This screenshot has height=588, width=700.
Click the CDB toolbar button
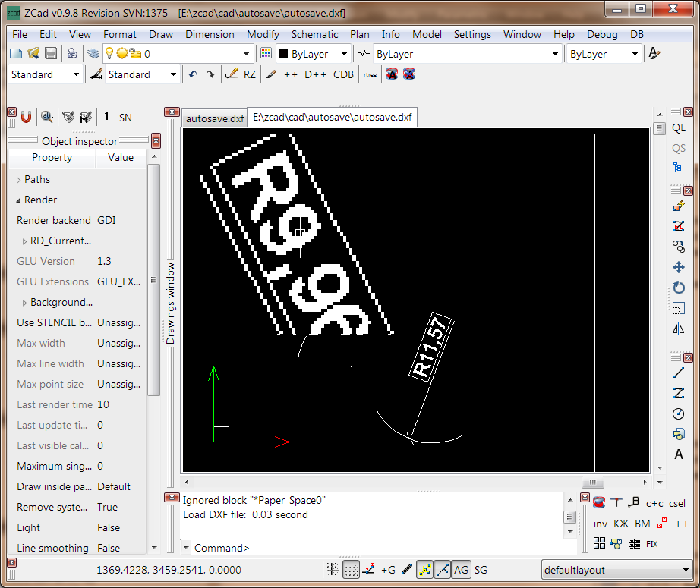click(x=343, y=74)
